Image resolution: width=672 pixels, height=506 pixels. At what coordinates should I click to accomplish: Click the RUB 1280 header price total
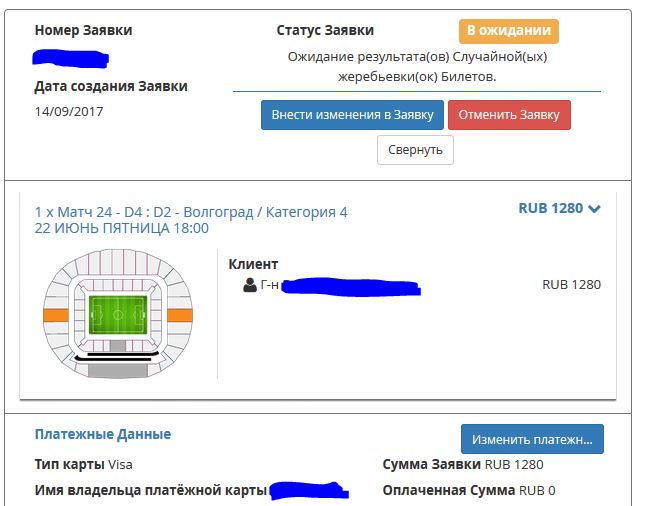coord(551,208)
